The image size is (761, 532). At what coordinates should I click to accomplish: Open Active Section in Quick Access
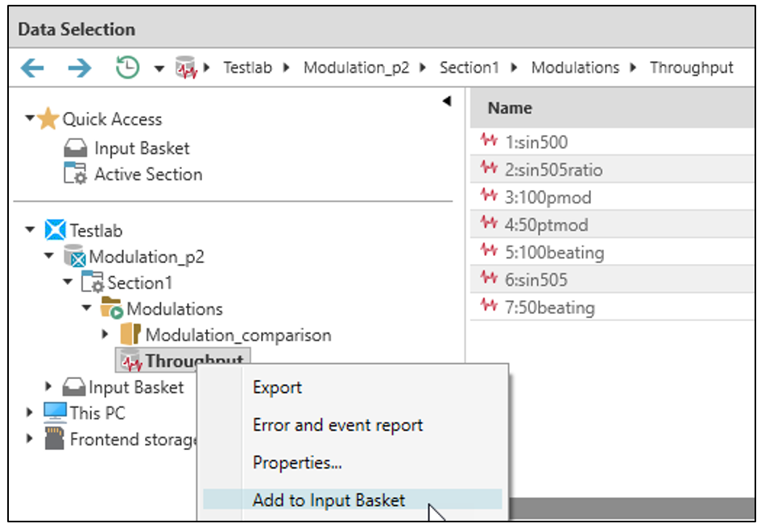147,174
